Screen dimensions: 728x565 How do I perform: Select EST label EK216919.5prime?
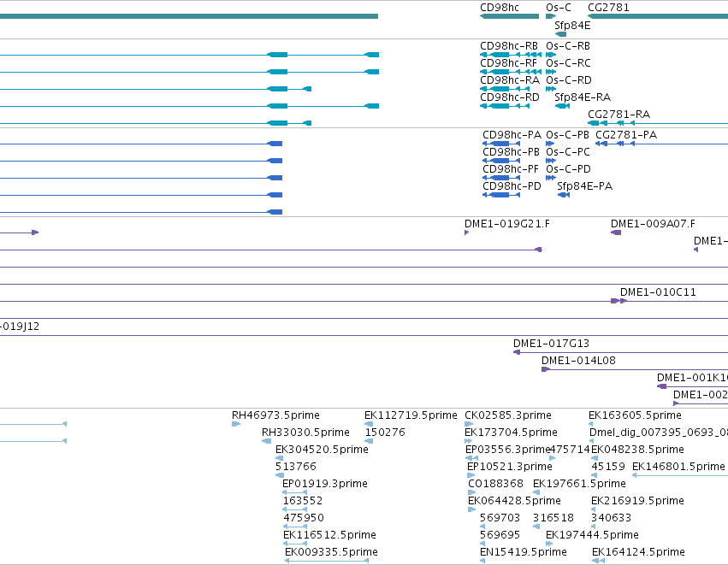point(637,501)
